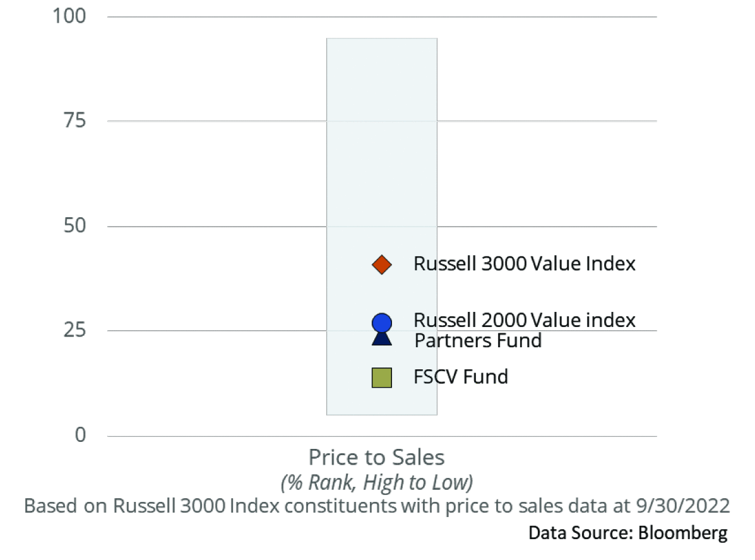Select the green square FSCV marker

coord(382,378)
